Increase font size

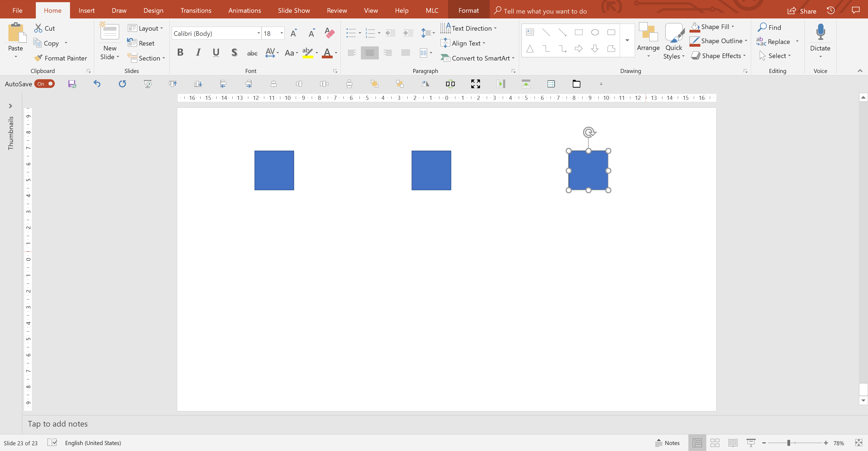[294, 33]
